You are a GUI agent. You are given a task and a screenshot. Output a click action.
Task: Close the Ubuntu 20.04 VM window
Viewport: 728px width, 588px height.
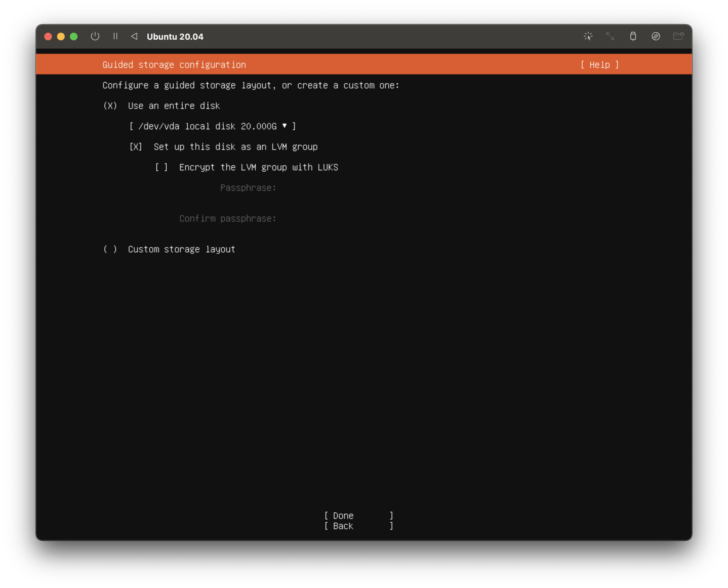point(48,37)
